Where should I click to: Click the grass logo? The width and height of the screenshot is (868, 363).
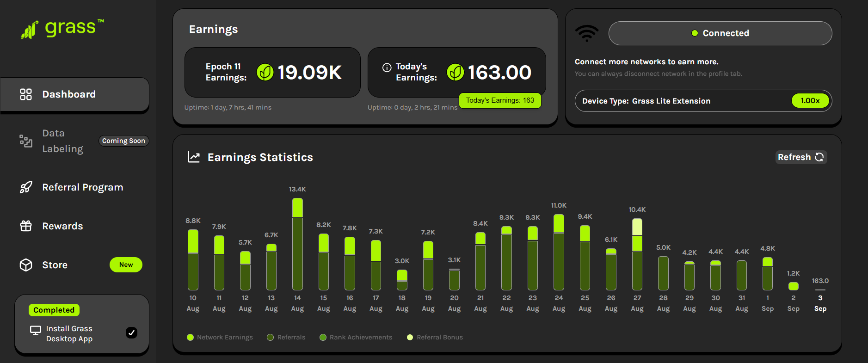62,29
